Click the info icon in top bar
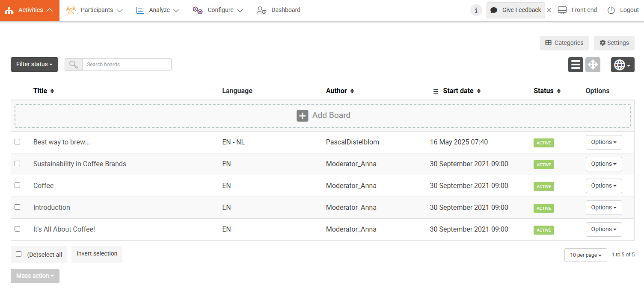This screenshot has width=644, height=288. (x=476, y=10)
